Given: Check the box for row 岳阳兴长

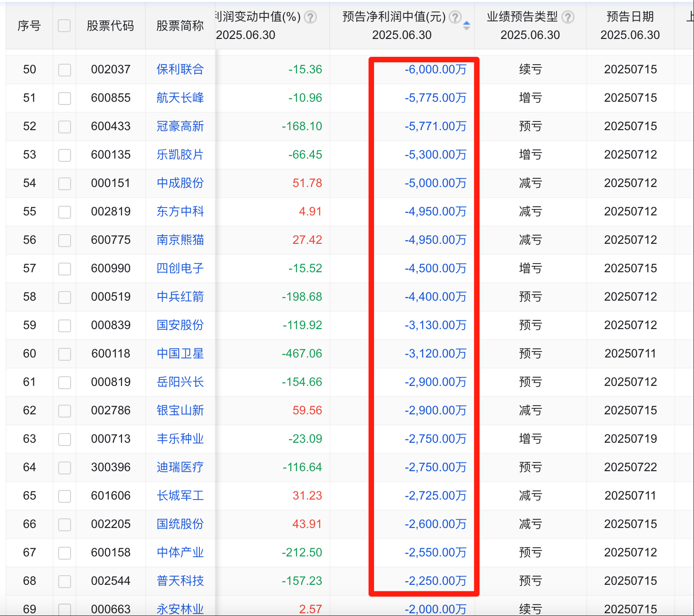Looking at the screenshot, I should pos(65,382).
